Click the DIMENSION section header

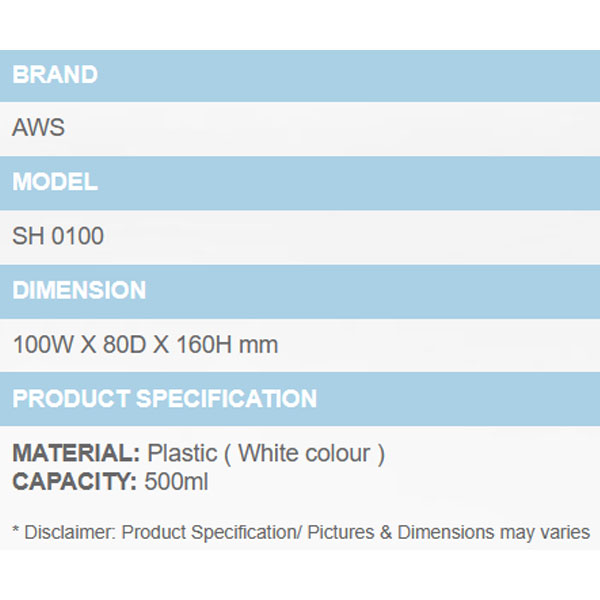[79, 291]
